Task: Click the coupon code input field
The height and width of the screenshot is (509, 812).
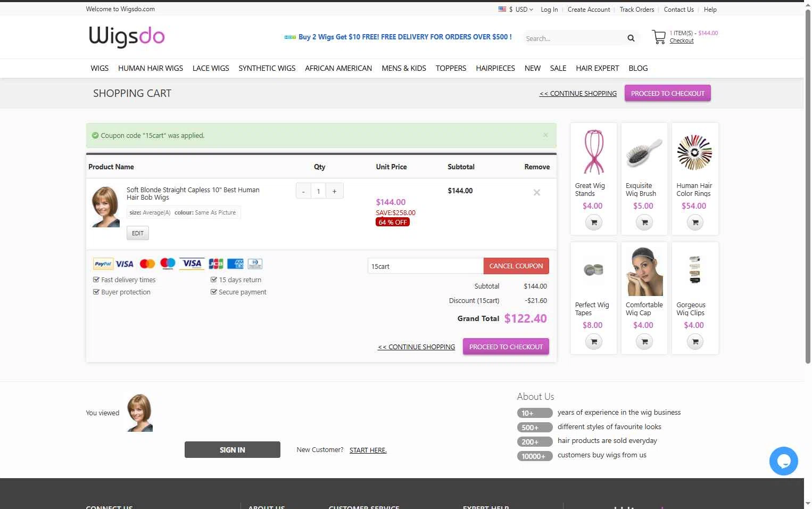Action: click(426, 266)
